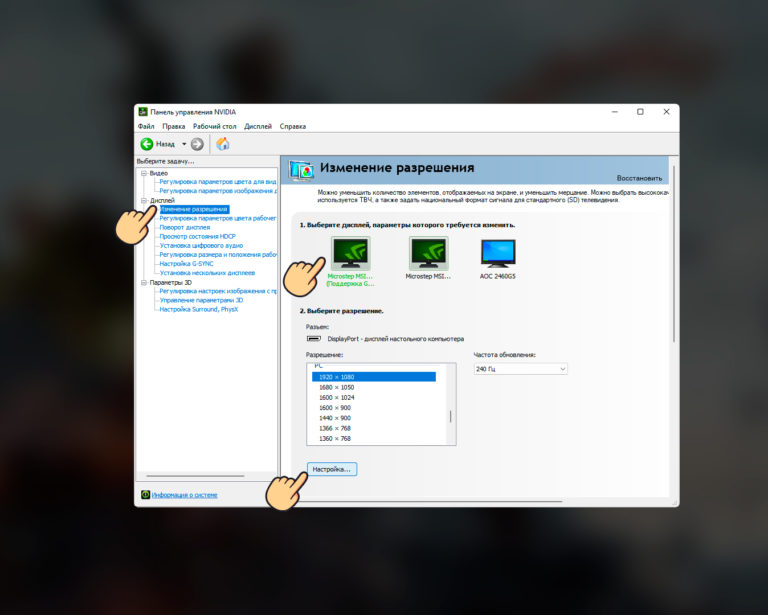Select resolution 1440 × 900
Screen dimensions: 768x615
pos(335,418)
